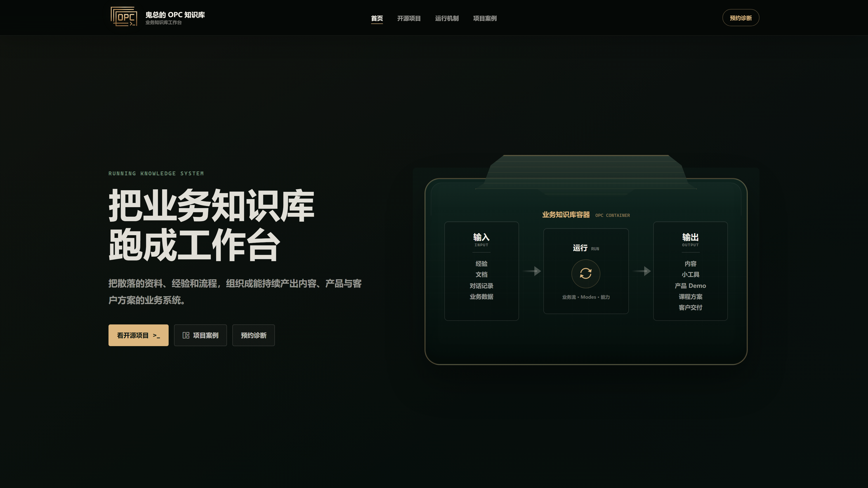This screenshot has height=488, width=868.
Task: Click the OPC logo icon in the header
Action: pos(124,16)
